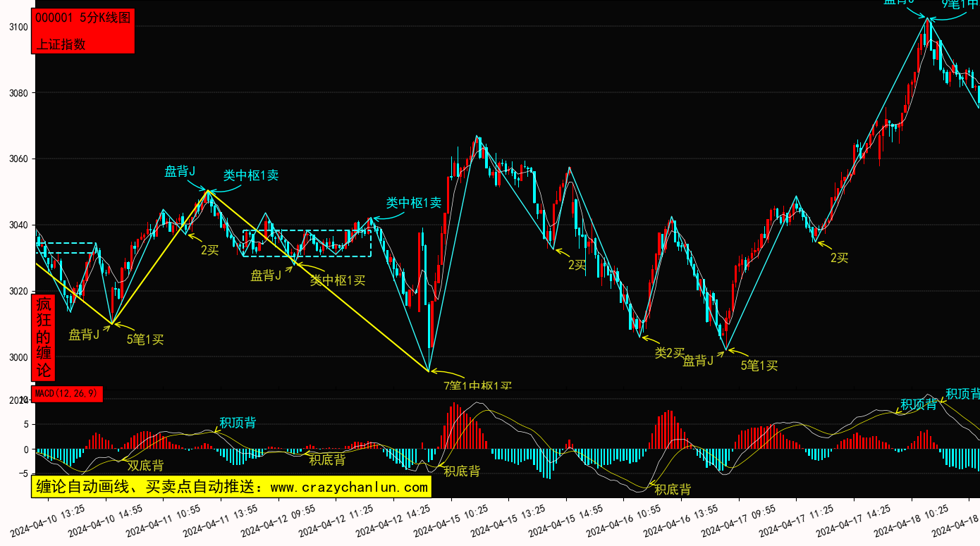
Task: Select the 3060 price level label
Action: [x=18, y=159]
